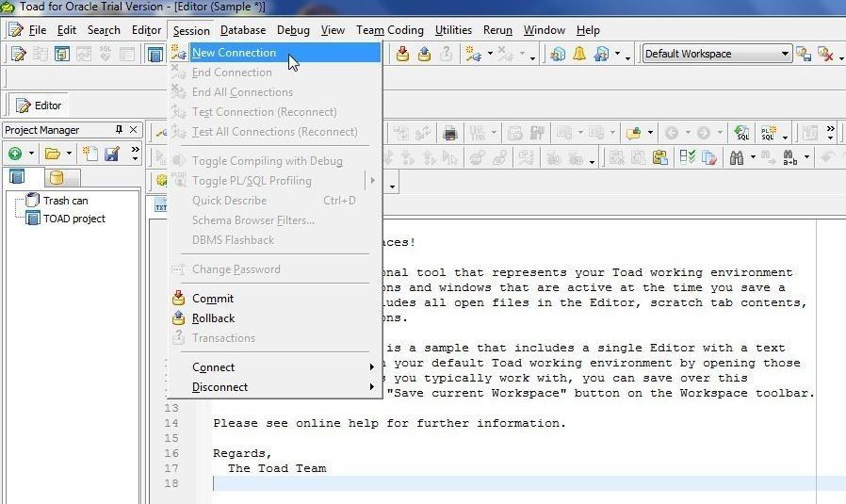Pin the Project Manager panel
Viewport: 846px width, 504px height.
[x=119, y=129]
